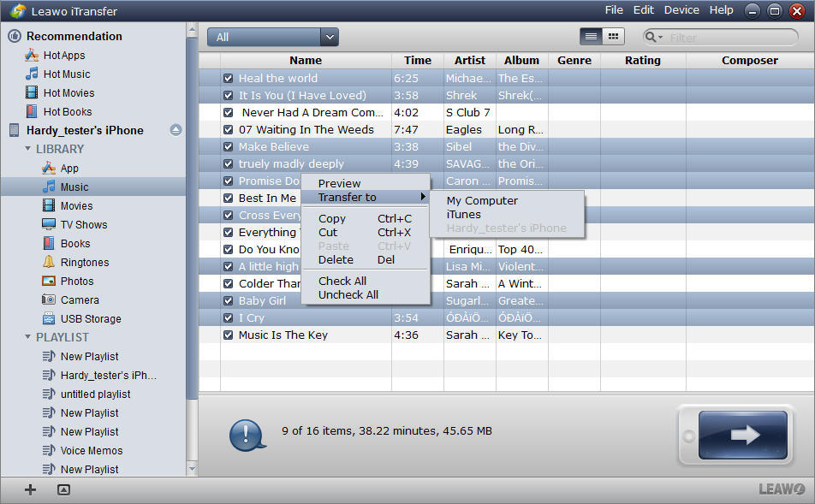Open the search filter options arrow
This screenshot has height=504, width=815.
pyautogui.click(x=661, y=38)
